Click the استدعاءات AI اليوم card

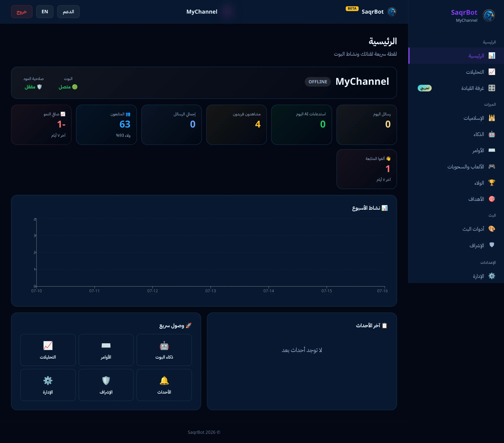(302, 125)
